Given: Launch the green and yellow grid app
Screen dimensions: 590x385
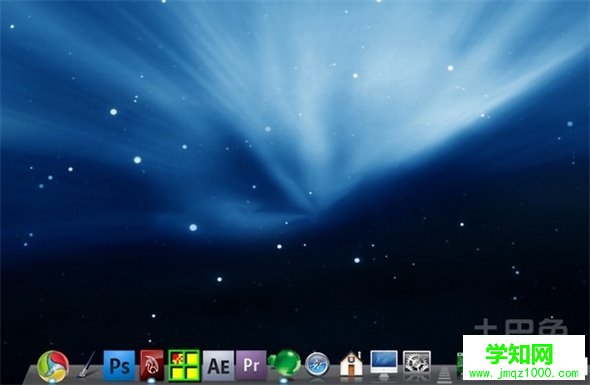Looking at the screenshot, I should [184, 365].
